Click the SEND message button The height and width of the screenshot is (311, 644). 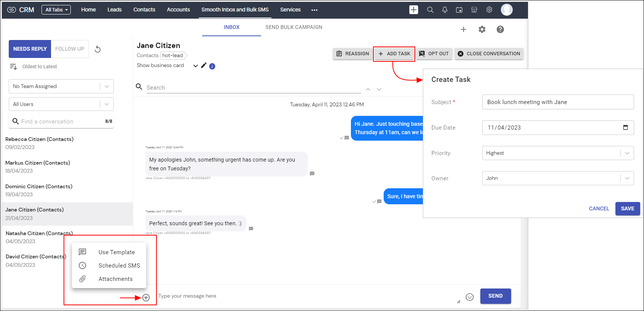(496, 296)
